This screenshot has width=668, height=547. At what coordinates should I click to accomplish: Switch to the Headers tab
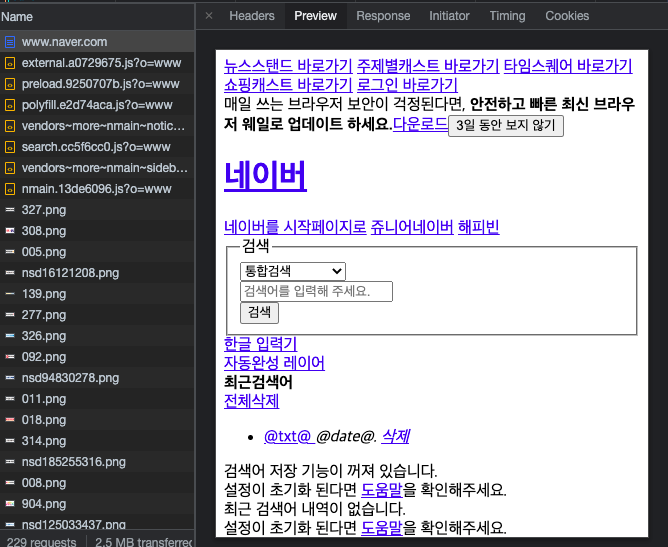click(252, 16)
